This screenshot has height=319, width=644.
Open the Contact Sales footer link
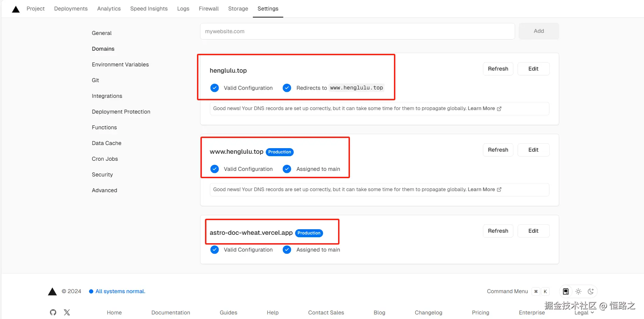click(326, 313)
